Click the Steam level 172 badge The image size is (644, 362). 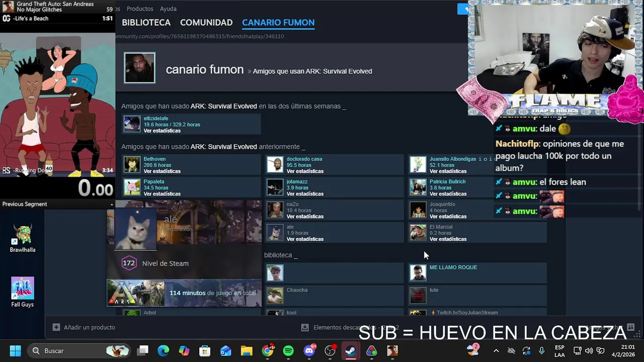click(129, 263)
